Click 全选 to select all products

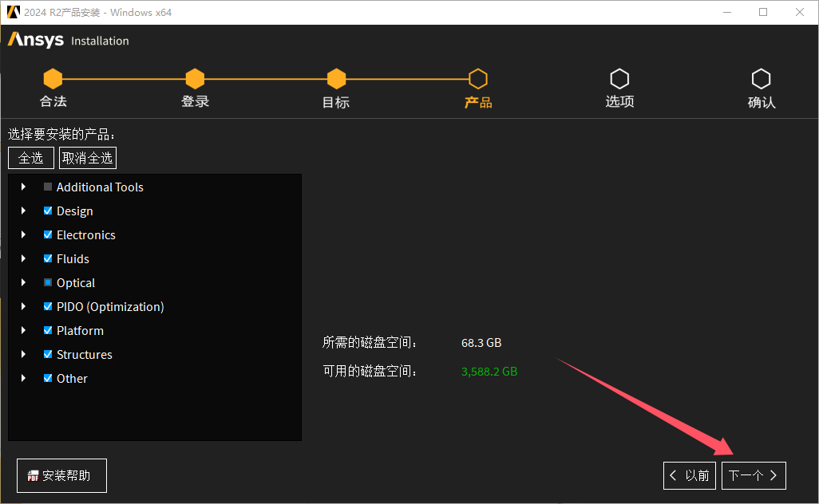[31, 158]
